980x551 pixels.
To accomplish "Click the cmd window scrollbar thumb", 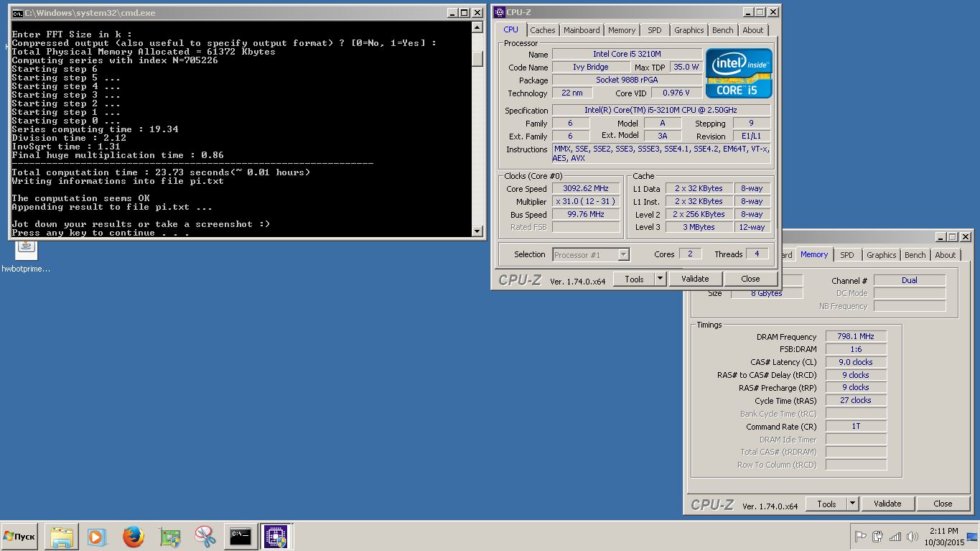I will (x=477, y=59).
